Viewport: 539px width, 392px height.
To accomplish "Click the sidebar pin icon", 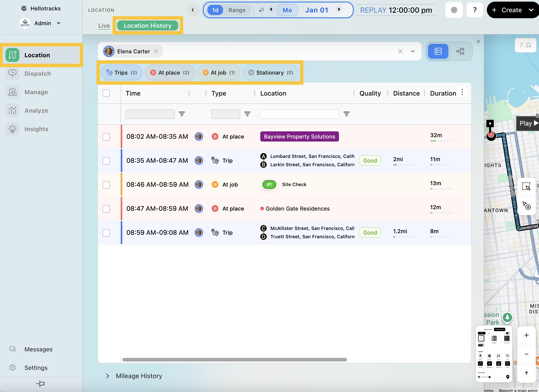I will click(40, 383).
